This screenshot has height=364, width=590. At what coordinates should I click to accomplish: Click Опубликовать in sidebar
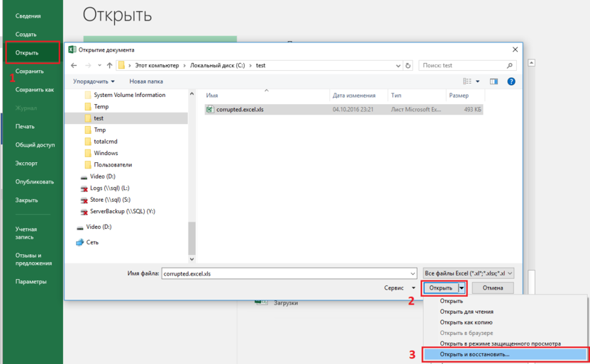point(35,181)
